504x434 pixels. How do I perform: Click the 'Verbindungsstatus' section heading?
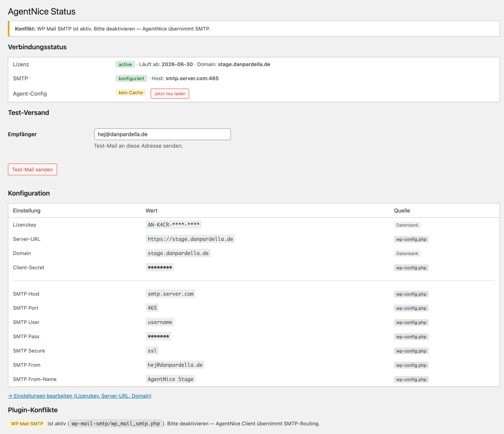pyautogui.click(x=37, y=47)
